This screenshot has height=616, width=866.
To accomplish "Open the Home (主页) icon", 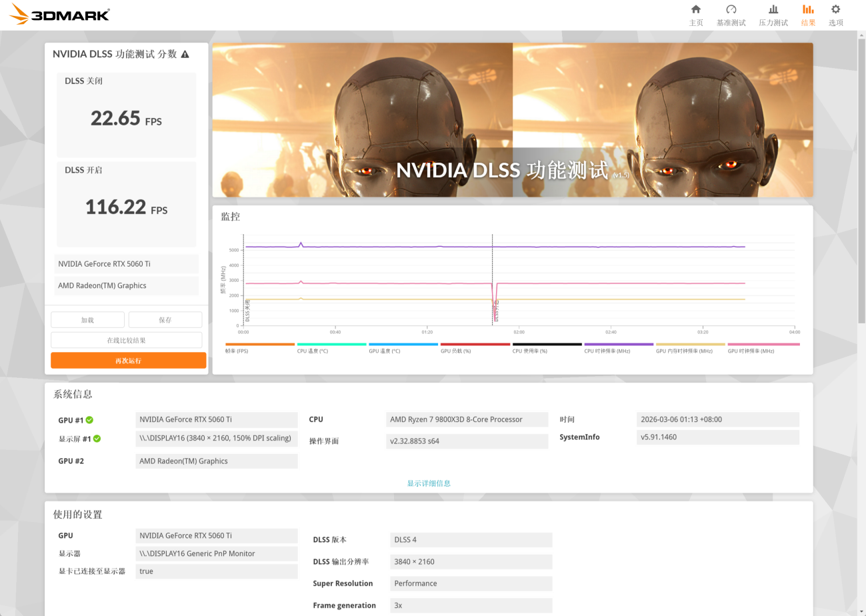I will (x=696, y=10).
